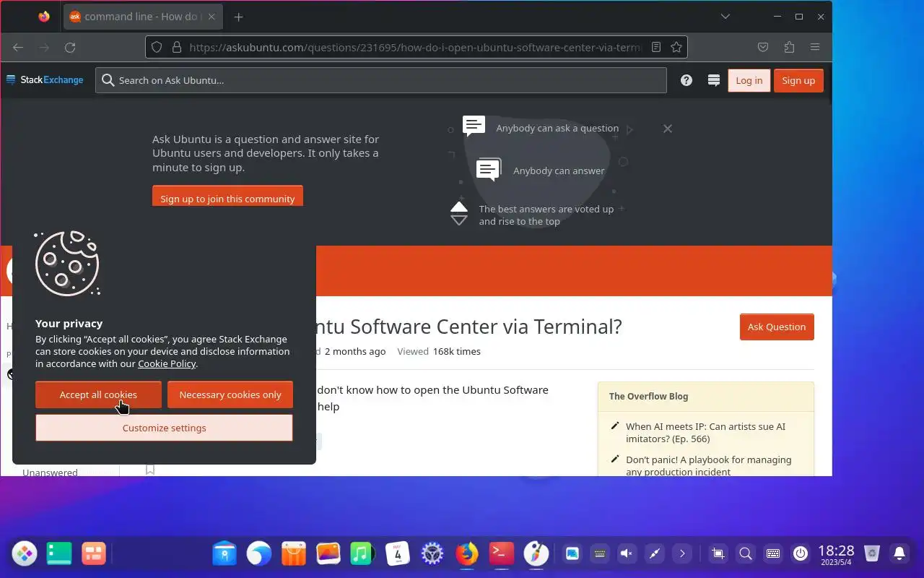Click the question title heading
This screenshot has width=924, height=578.
point(469,327)
